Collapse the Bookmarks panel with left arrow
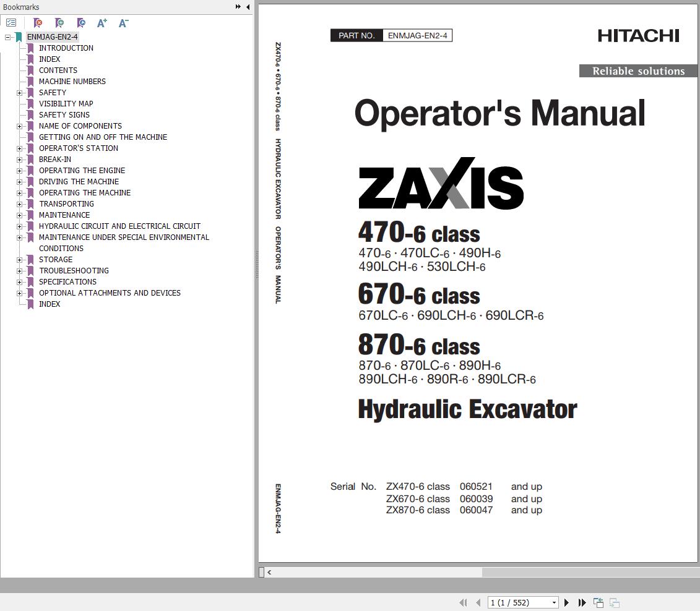700x611 pixels. point(248,7)
